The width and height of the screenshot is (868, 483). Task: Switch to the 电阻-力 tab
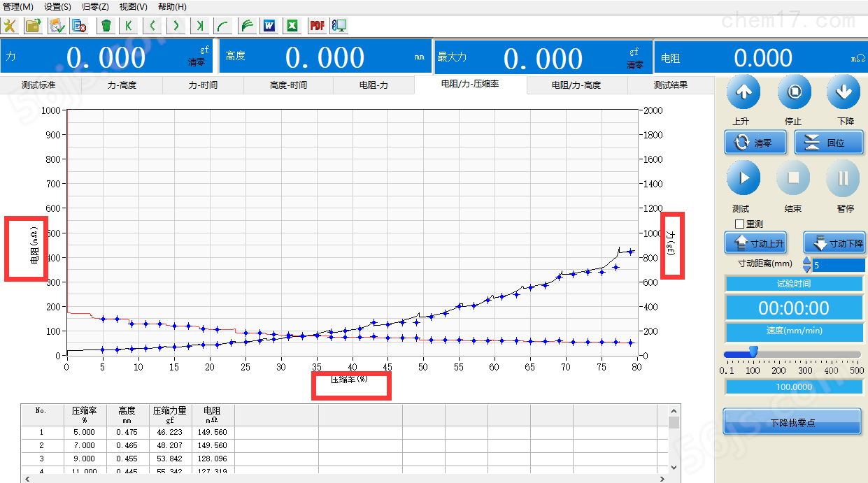coord(373,85)
